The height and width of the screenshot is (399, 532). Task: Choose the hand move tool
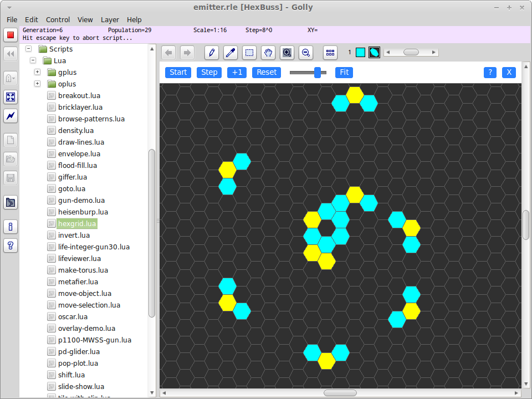pyautogui.click(x=268, y=53)
